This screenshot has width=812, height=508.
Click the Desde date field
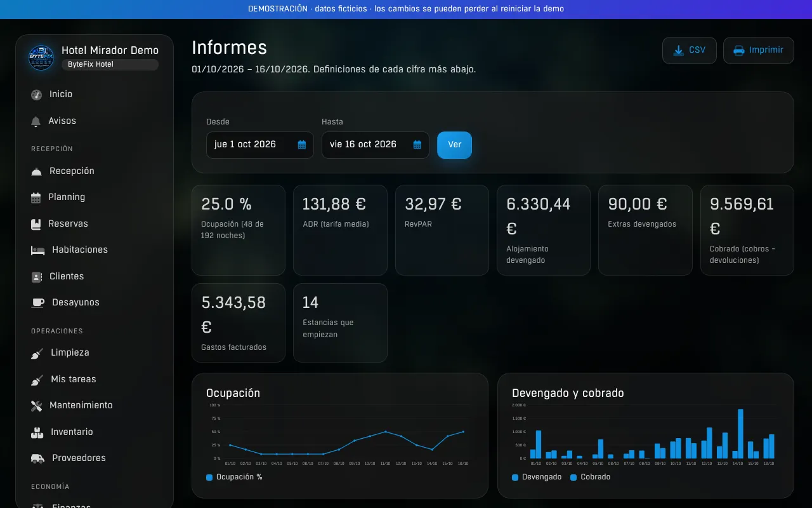pos(260,145)
